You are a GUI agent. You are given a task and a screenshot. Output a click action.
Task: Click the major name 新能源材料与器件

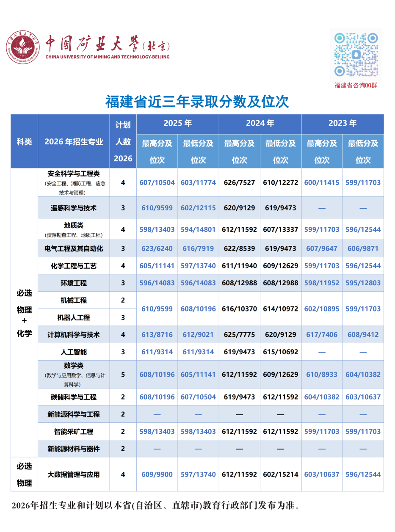click(x=74, y=449)
